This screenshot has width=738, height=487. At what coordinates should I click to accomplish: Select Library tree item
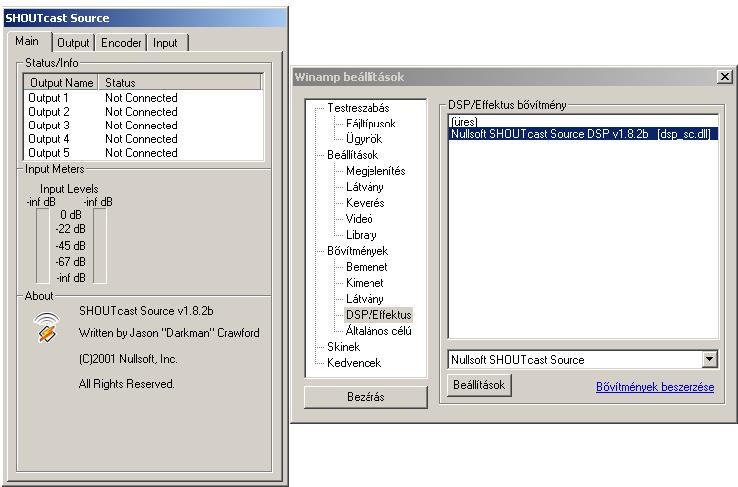(x=361, y=235)
